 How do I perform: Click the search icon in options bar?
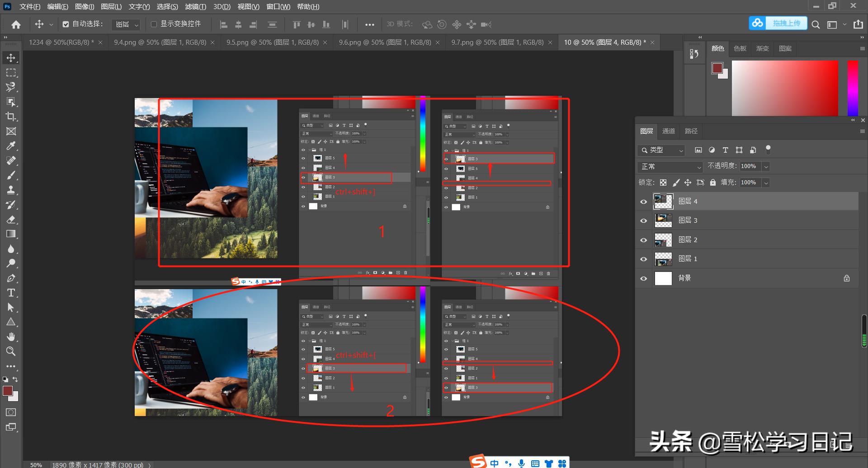pos(816,24)
